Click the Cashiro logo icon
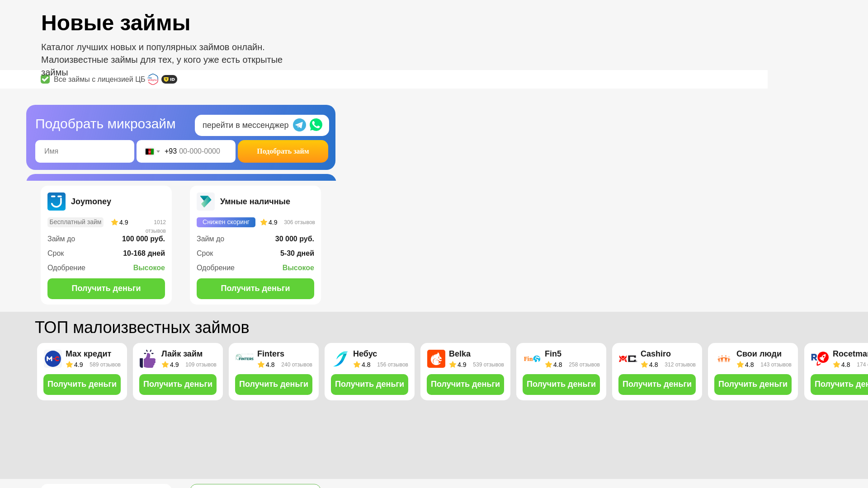The image size is (868, 488). (628, 359)
